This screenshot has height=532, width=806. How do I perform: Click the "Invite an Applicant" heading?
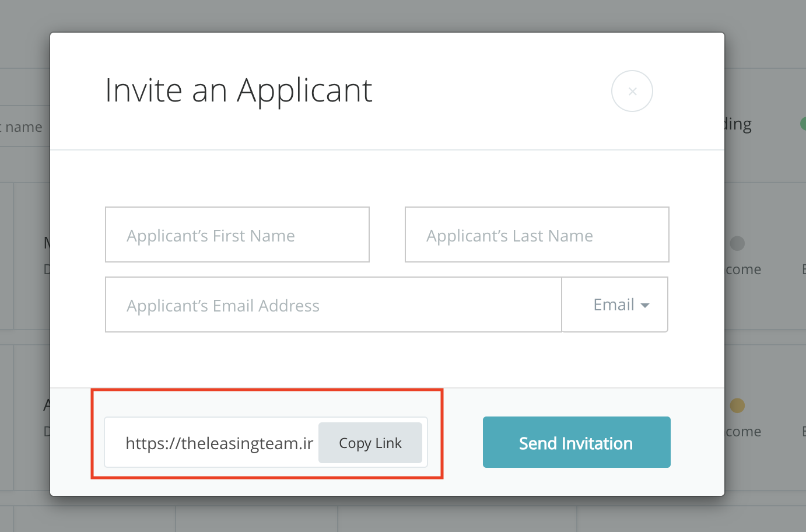tap(239, 91)
